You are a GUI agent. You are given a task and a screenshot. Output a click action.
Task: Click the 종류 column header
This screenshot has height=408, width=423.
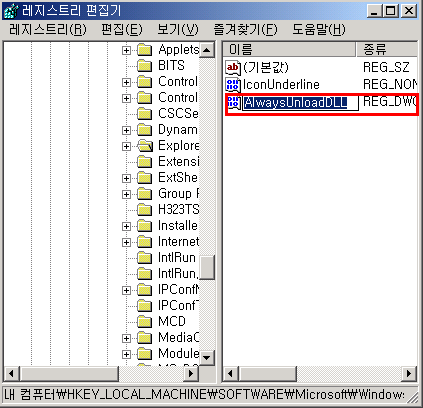[x=387, y=50]
